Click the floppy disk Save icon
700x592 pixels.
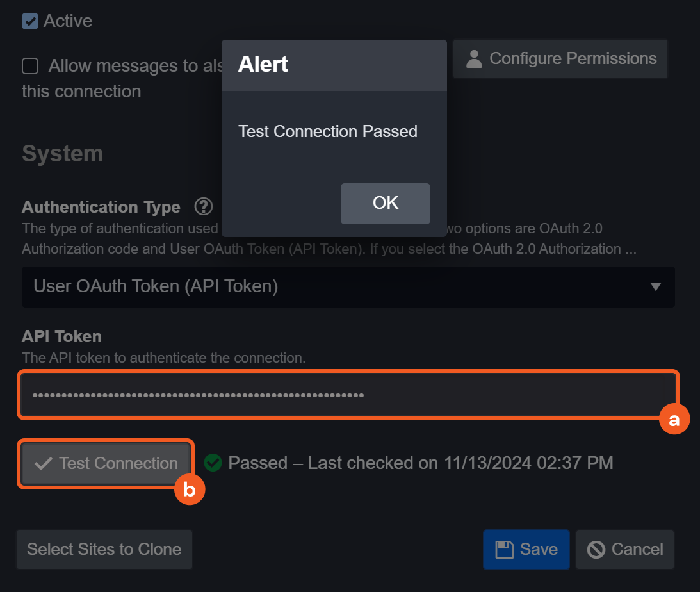[505, 550]
